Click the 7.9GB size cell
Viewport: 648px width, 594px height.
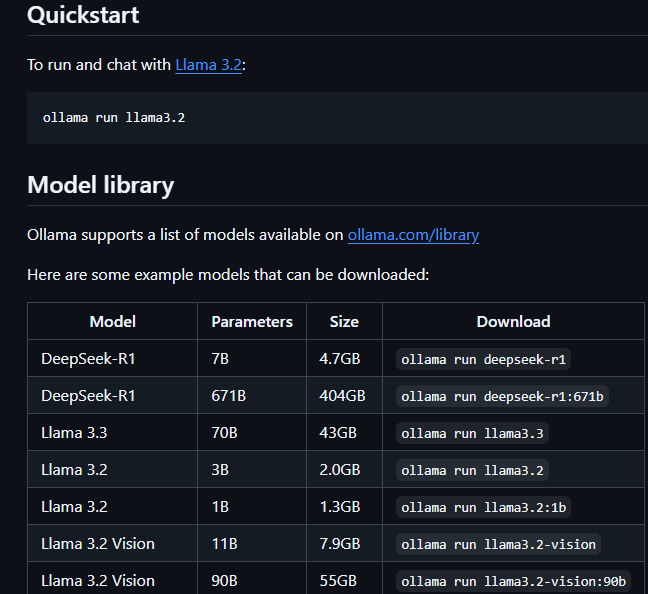click(x=339, y=544)
